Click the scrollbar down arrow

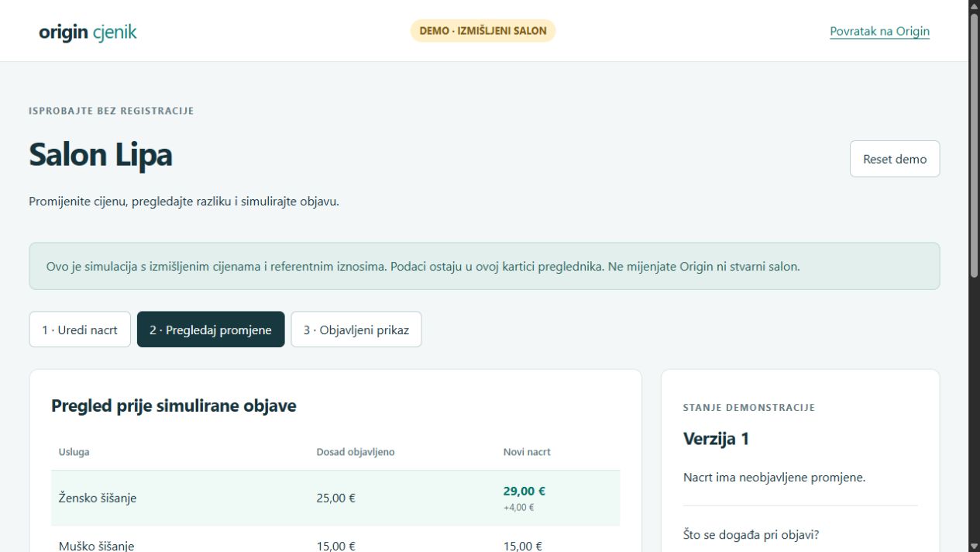click(x=974, y=546)
